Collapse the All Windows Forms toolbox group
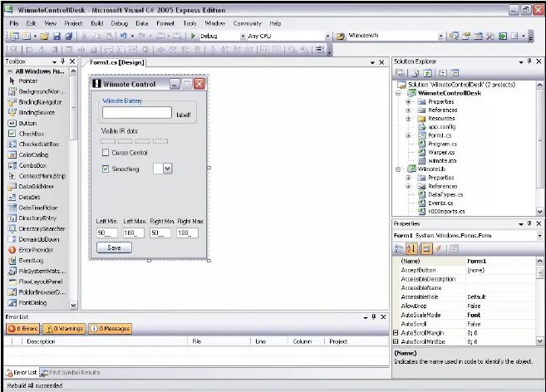Image resolution: width=546 pixels, height=392 pixels. [x=10, y=71]
